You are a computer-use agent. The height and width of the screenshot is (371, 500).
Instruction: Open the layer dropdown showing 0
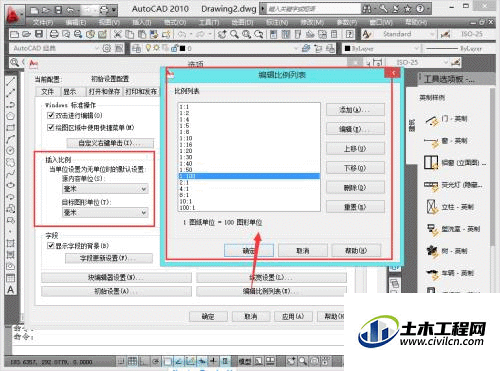click(242, 49)
